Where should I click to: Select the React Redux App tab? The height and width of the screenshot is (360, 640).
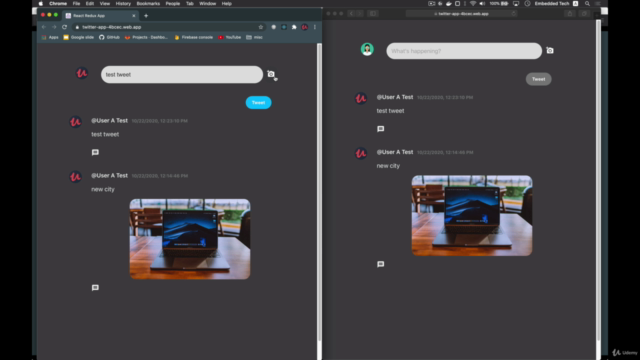click(x=100, y=16)
